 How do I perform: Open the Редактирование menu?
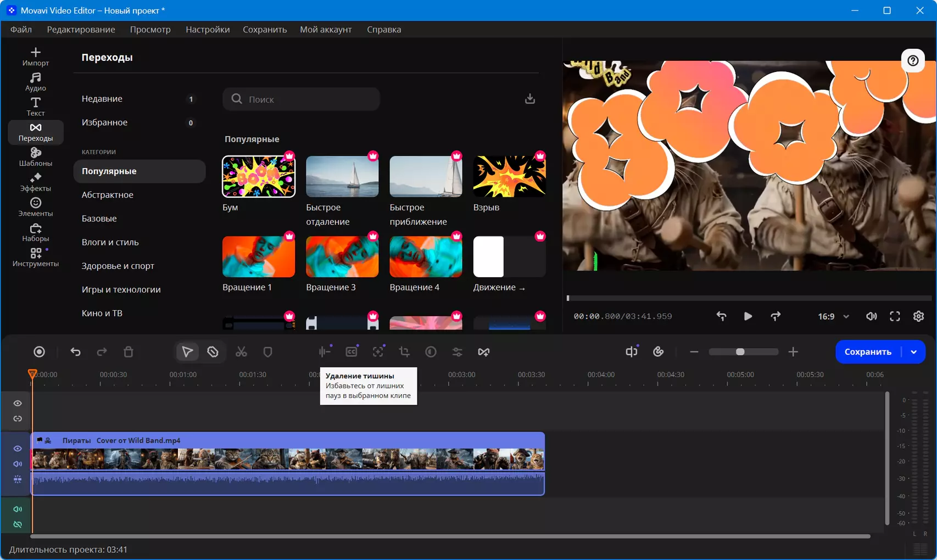(x=81, y=29)
